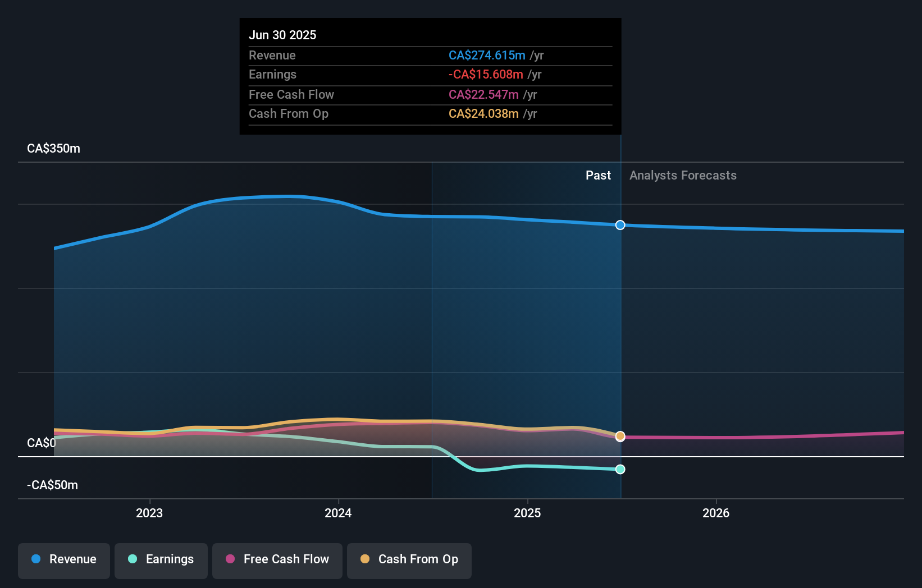This screenshot has width=922, height=588.
Task: Click the teal Earnings legend dot
Action: [132, 559]
